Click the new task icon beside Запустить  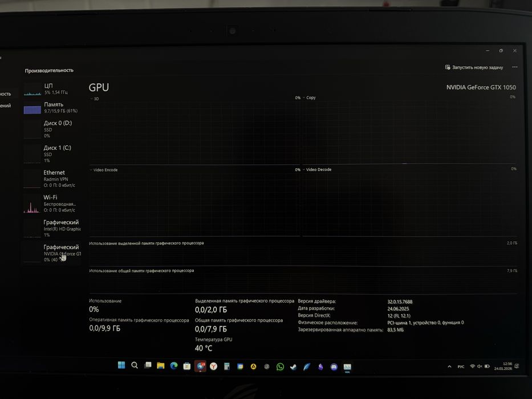(448, 67)
